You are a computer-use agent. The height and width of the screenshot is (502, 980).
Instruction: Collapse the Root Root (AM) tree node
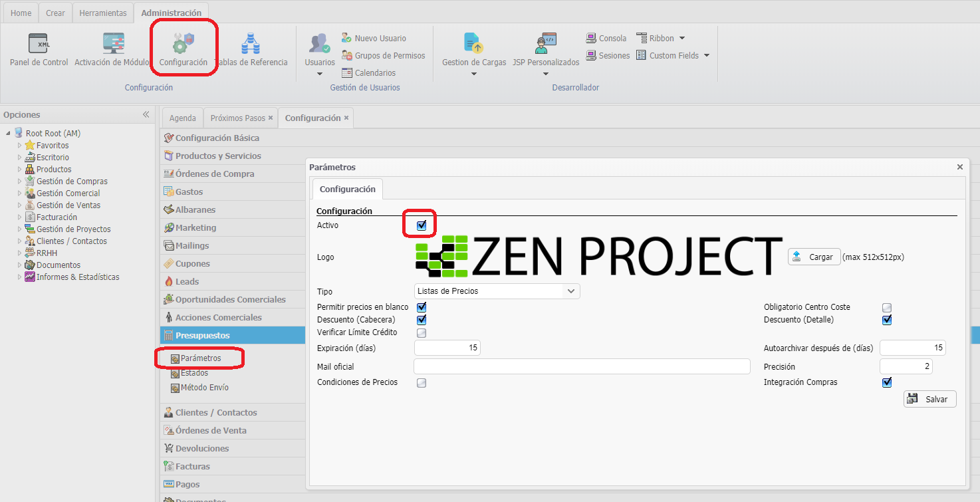(x=8, y=134)
